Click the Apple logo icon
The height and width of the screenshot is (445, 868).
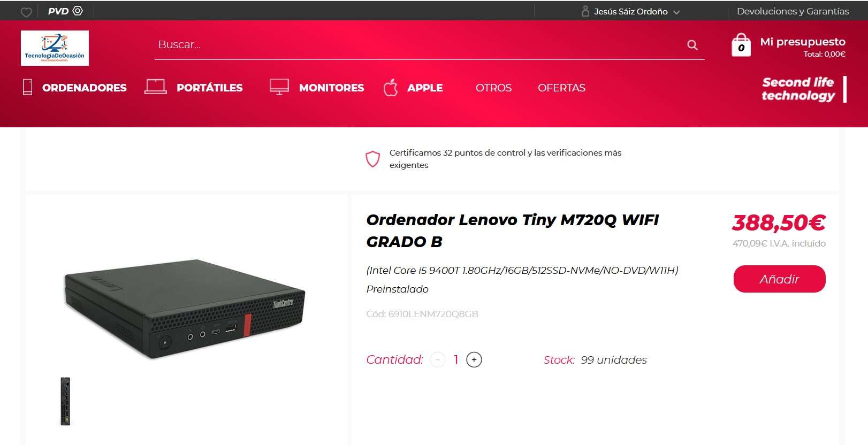[391, 87]
